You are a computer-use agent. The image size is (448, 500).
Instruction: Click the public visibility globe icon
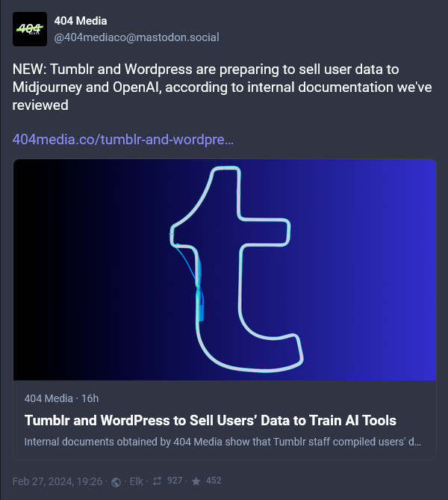click(116, 482)
